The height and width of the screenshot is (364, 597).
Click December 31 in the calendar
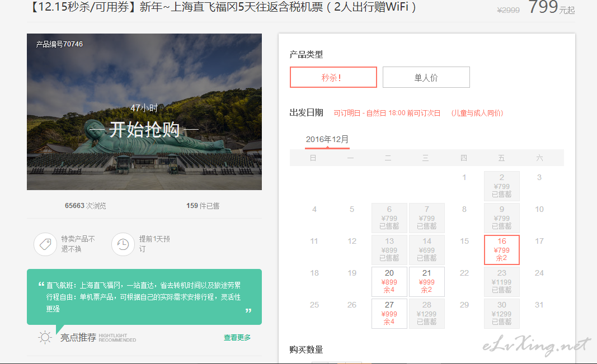pos(539,305)
